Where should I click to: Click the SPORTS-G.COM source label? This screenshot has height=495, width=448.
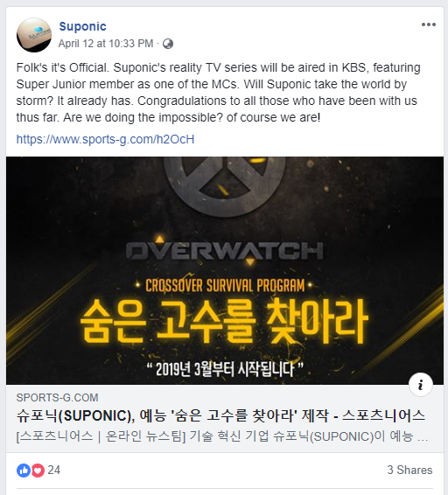(57, 397)
